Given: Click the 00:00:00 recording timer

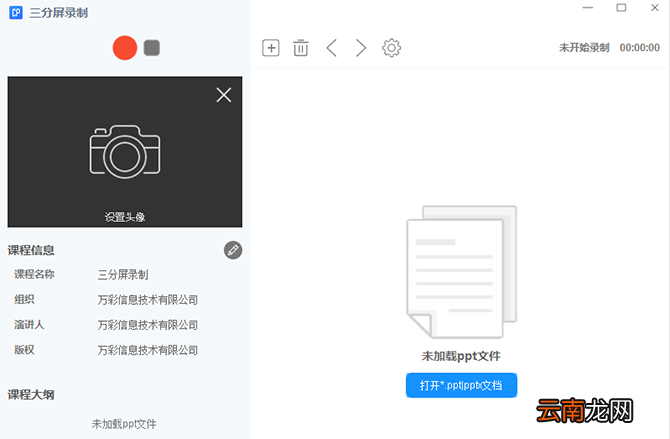Looking at the screenshot, I should click(640, 47).
